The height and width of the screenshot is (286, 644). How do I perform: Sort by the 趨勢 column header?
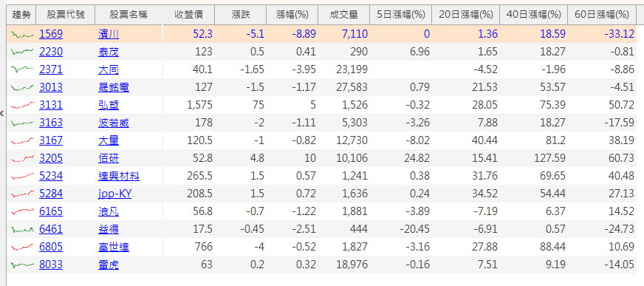(21, 15)
